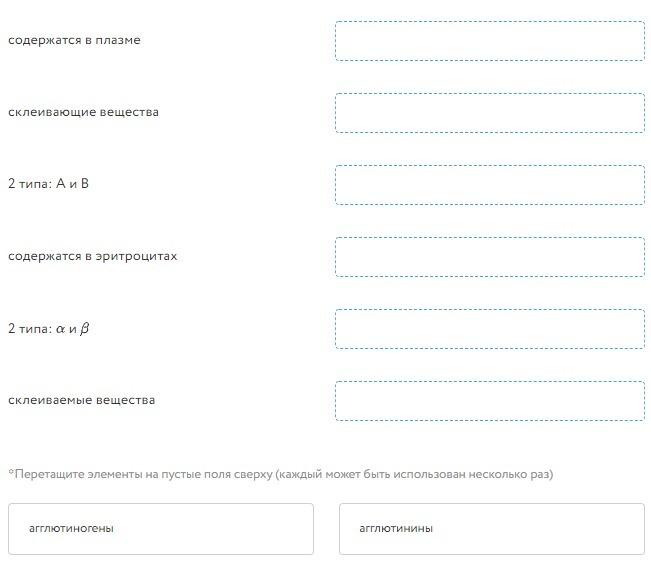Focus the bottommost dashed answer field
The image size is (651, 576).
(x=489, y=401)
